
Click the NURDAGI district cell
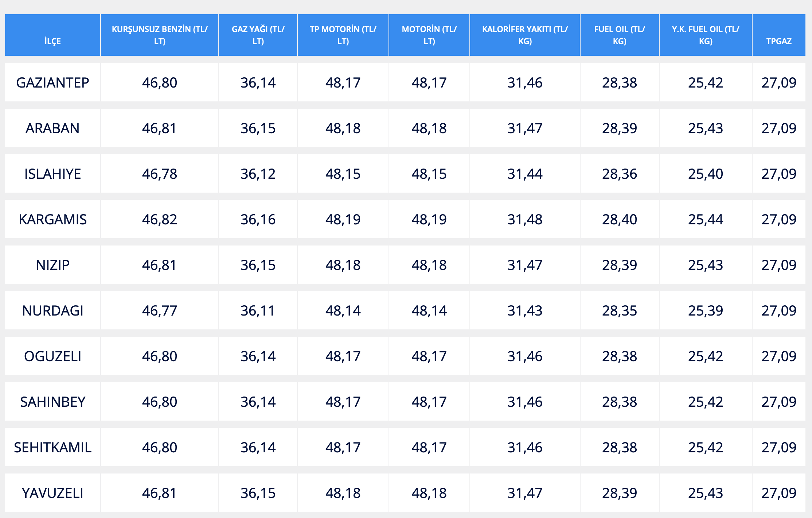pyautogui.click(x=52, y=311)
